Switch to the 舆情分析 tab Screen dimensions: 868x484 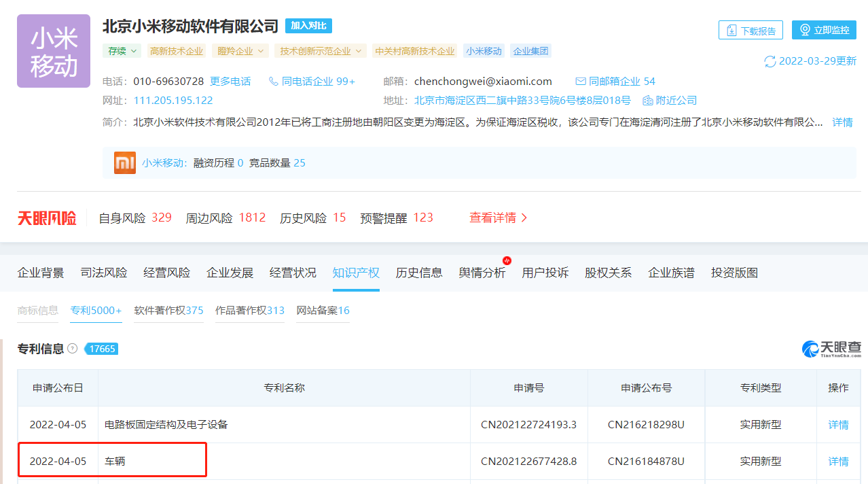coord(482,273)
